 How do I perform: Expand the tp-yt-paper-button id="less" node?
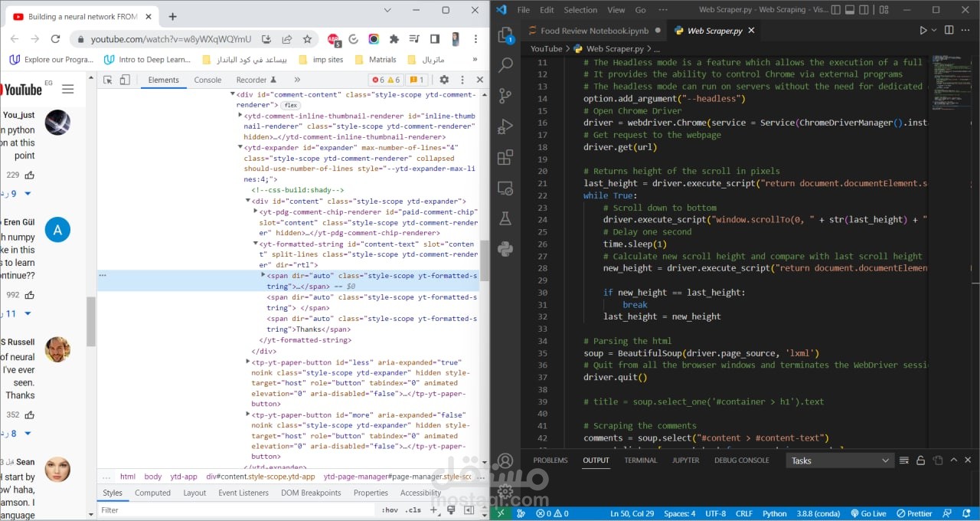(x=248, y=361)
